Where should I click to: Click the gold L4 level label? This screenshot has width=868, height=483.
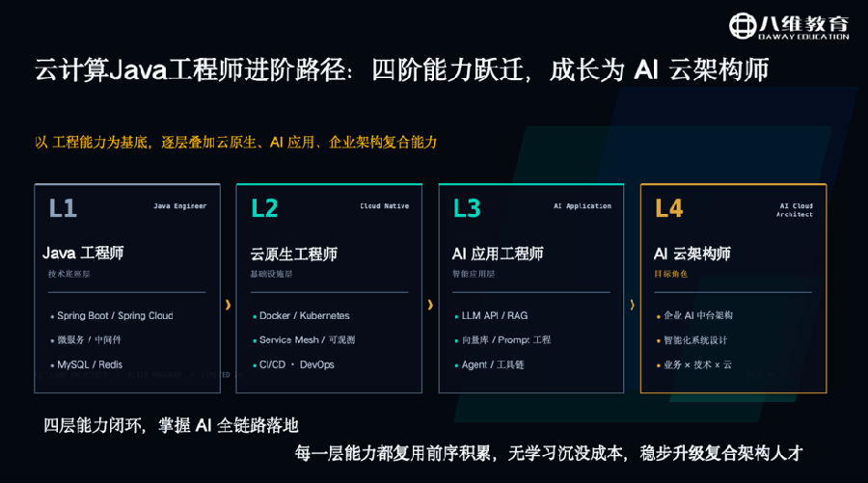coord(668,208)
